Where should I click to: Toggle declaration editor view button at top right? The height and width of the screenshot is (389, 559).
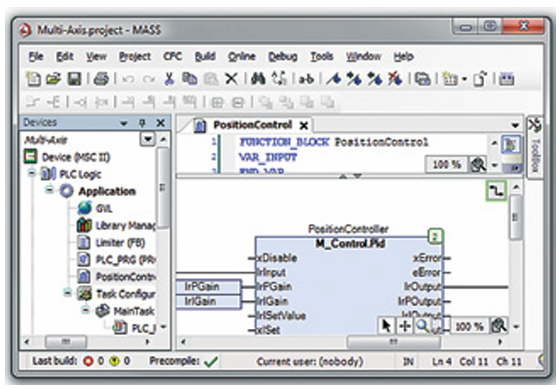tap(511, 144)
